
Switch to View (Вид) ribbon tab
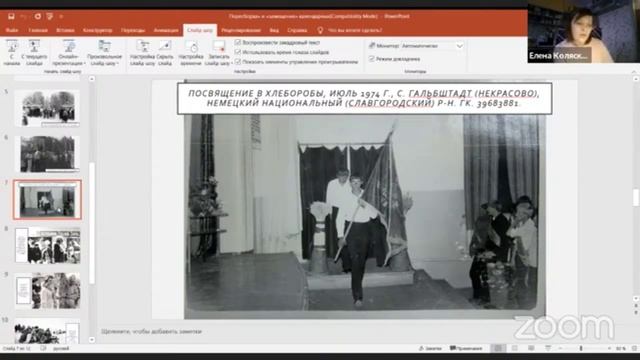(x=274, y=30)
